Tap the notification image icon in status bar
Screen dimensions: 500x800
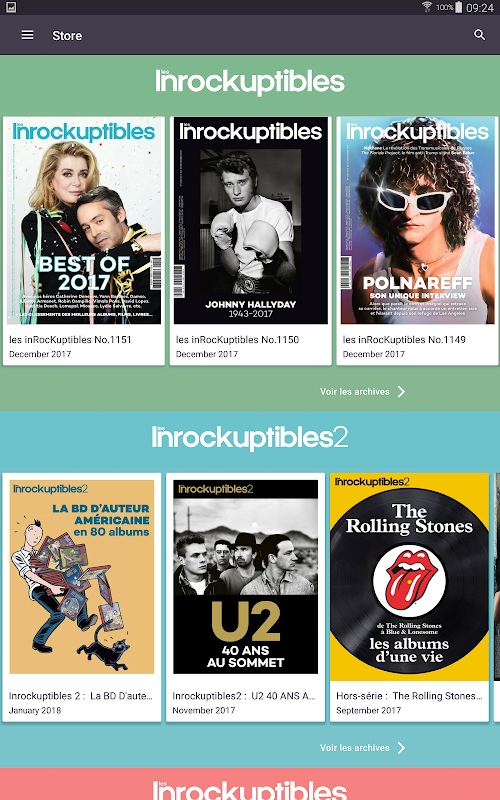11,7
